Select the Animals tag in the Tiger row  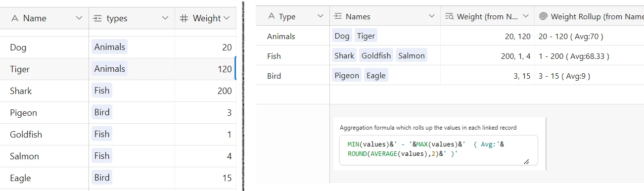tap(110, 68)
